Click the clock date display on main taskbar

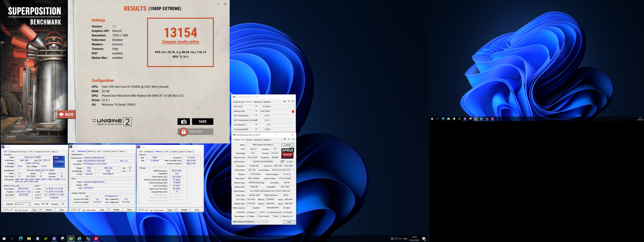[x=414, y=239]
